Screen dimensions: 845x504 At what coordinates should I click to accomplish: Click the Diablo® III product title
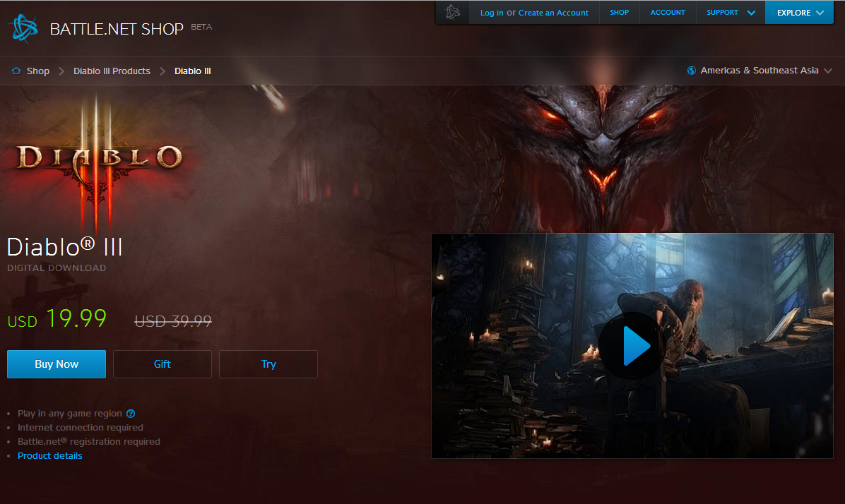(65, 247)
